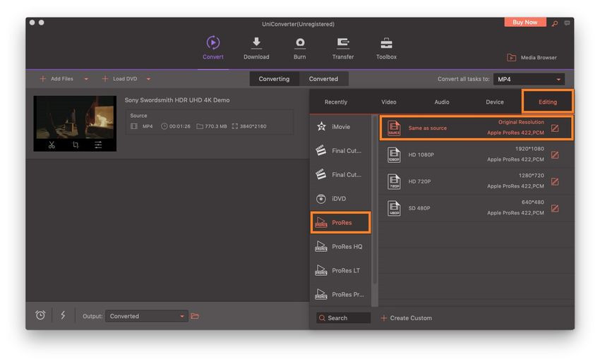This screenshot has height=364, width=600.
Task: Select ProRes LT format
Action: [x=340, y=270]
